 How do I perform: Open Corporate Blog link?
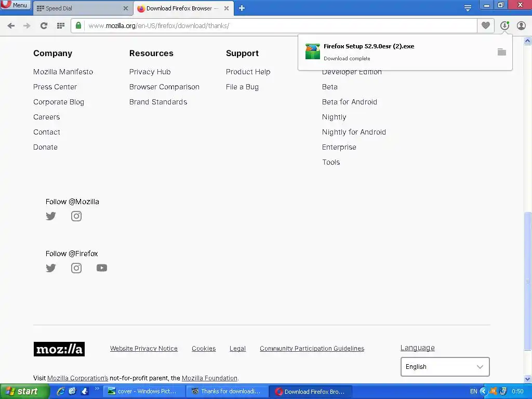coord(59,102)
